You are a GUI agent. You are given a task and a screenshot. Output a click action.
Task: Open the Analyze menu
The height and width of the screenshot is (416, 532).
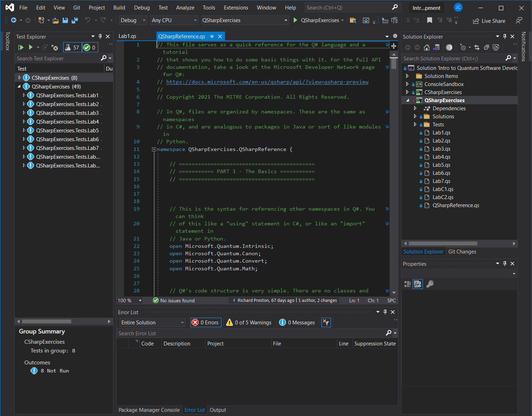coord(185,8)
